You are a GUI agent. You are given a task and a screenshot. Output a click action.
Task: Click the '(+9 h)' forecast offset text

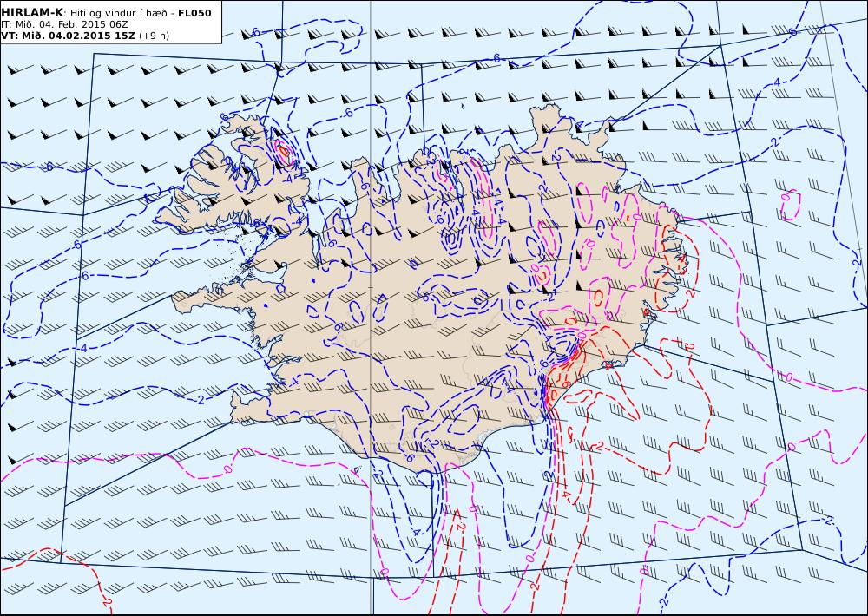(155, 36)
